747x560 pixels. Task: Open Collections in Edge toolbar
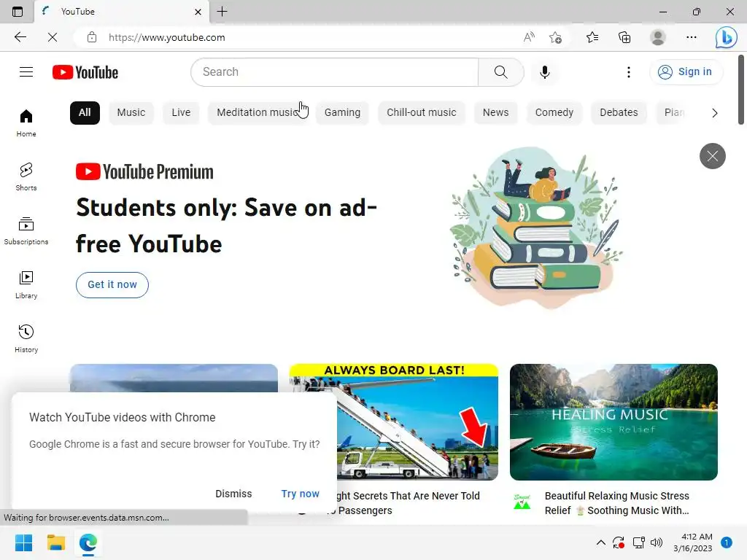click(624, 37)
